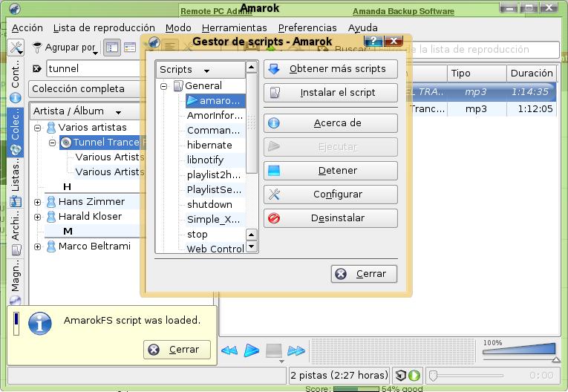Open the Herramientas menu
568x392 pixels.
pyautogui.click(x=235, y=28)
